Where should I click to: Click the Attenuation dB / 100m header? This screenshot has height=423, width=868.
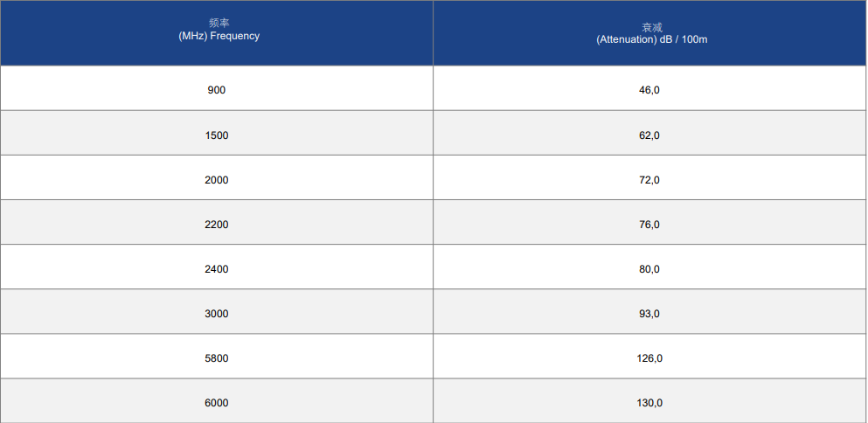[650, 32]
